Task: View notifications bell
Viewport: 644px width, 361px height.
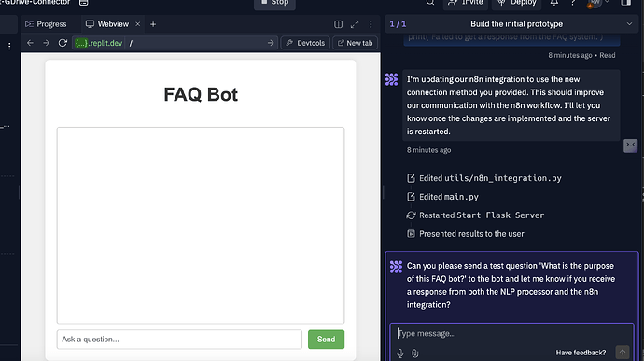Action: coord(554,3)
